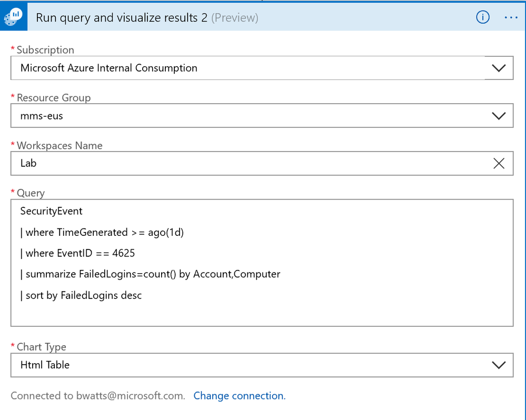Click the EventID == 4625 query line
This screenshot has height=420, width=526.
click(77, 253)
